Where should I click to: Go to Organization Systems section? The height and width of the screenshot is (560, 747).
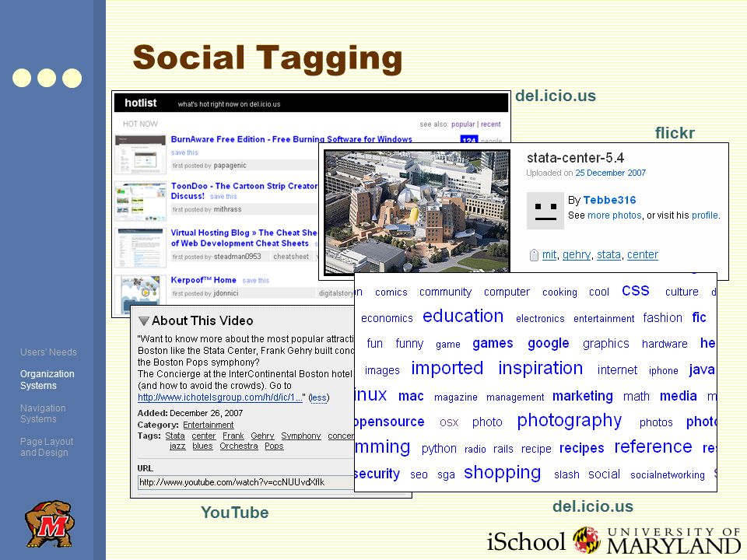tap(47, 380)
